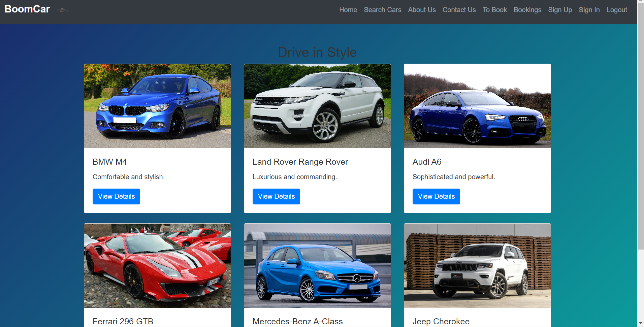
Task: Click the small car logo icon beside BoomCar
Action: (62, 10)
